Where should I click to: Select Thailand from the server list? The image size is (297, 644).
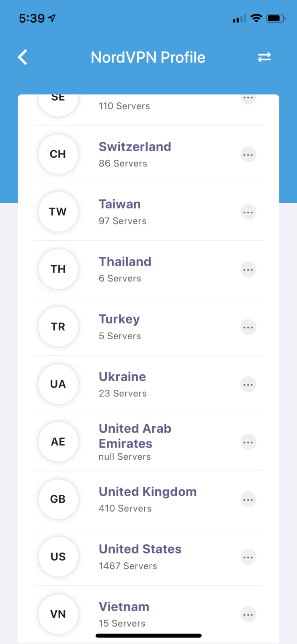[125, 262]
